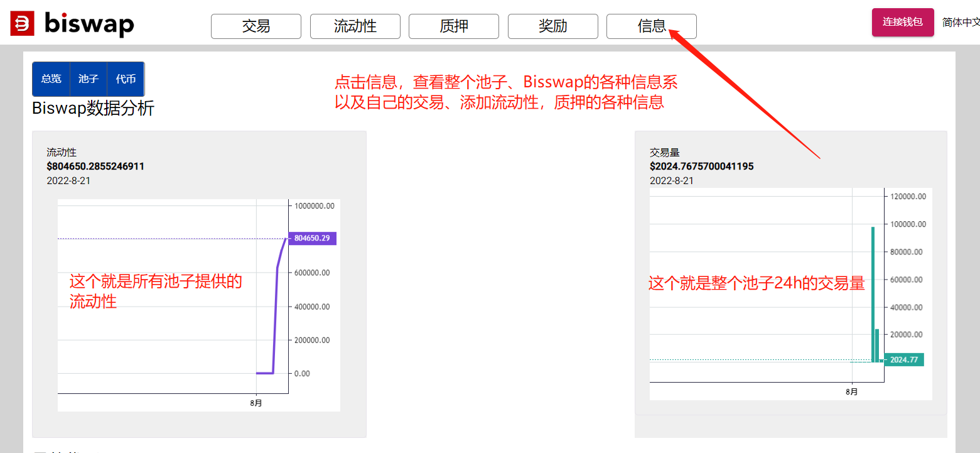Click the 8月 label under liquidity chart
Image resolution: width=980 pixels, height=453 pixels.
pyautogui.click(x=256, y=403)
